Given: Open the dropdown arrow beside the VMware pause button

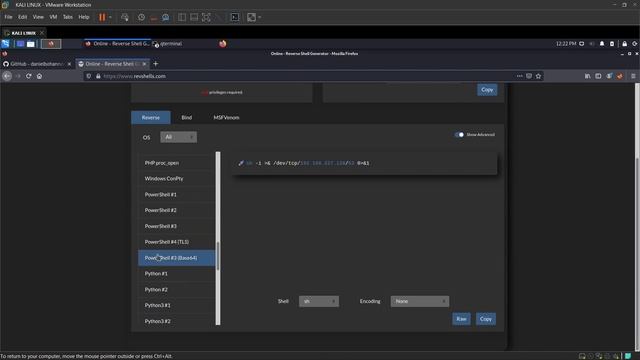Looking at the screenshot, I should [x=110, y=17].
